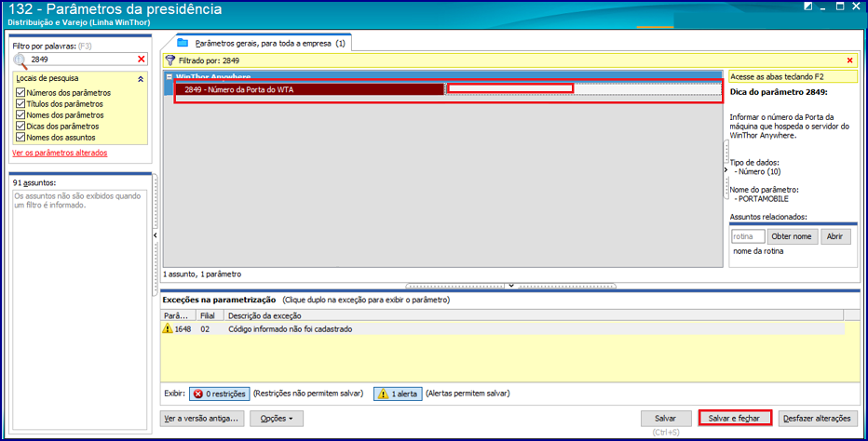
Task: Clear the word filter with red X
Action: pos(142,60)
